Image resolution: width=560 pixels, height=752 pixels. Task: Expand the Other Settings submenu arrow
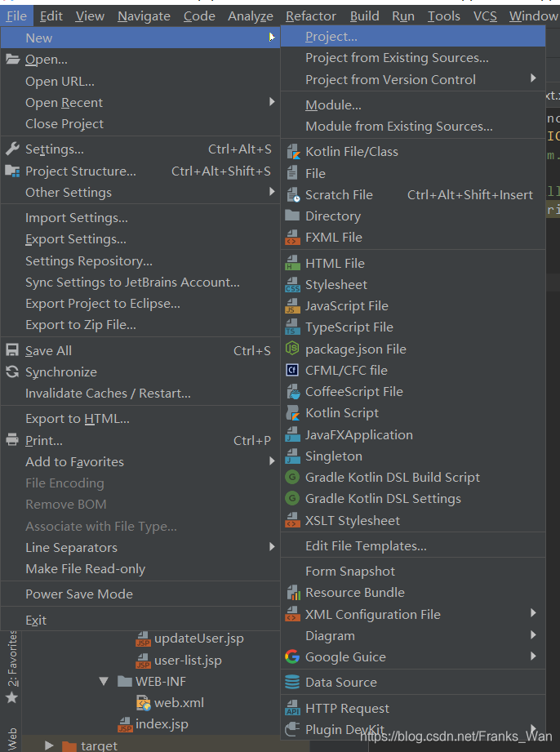tap(272, 191)
